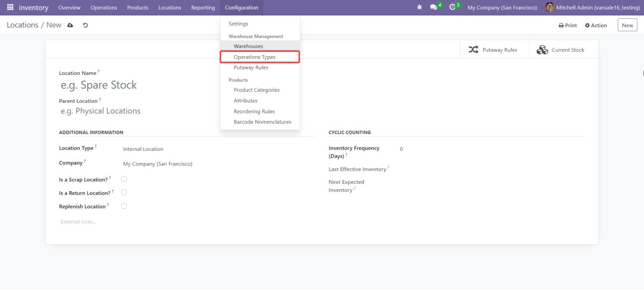Click the cloud save icon

[70, 25]
